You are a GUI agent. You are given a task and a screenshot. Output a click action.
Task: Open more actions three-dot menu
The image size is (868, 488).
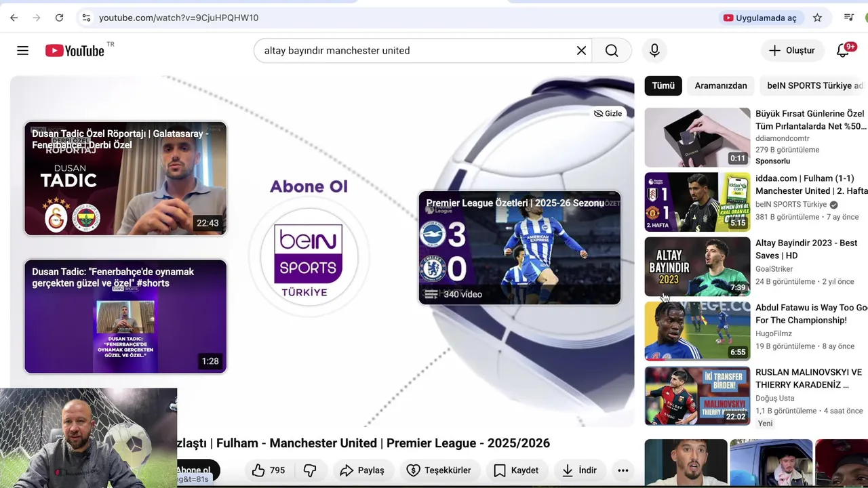pos(623,470)
